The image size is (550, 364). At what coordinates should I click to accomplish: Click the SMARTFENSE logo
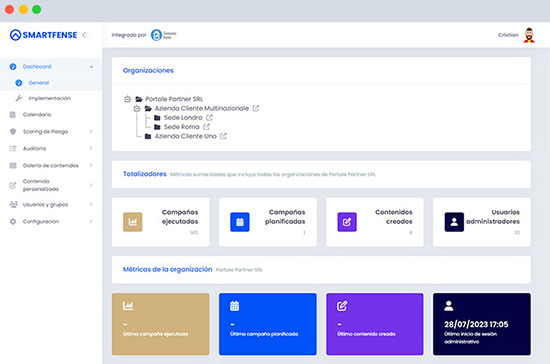click(x=43, y=35)
